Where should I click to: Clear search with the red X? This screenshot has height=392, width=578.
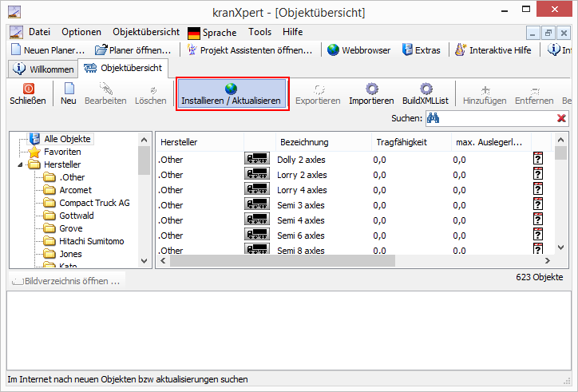pos(561,118)
